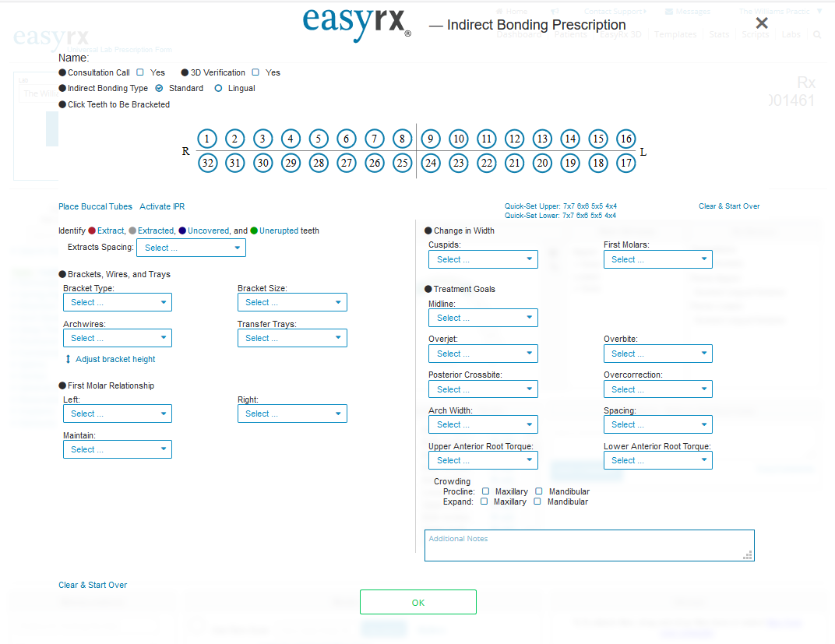Mark tooth 17 in the chart
Screen dimensions: 835x644
point(625,163)
